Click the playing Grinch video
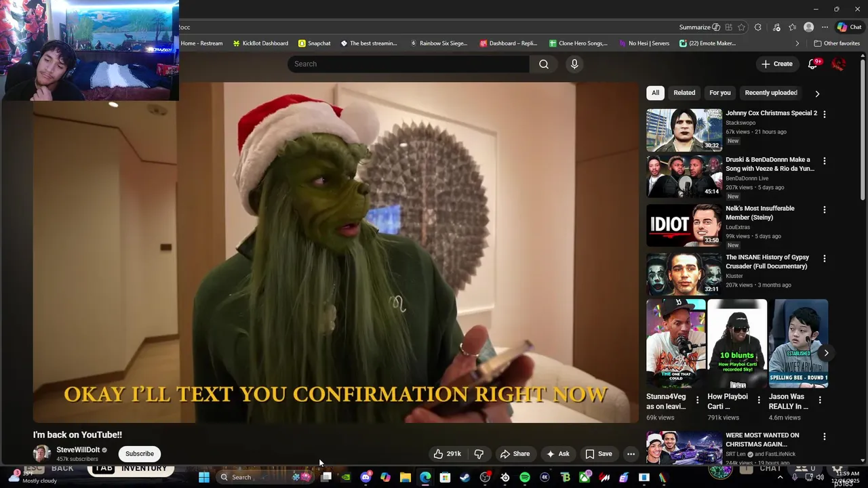 (336, 252)
